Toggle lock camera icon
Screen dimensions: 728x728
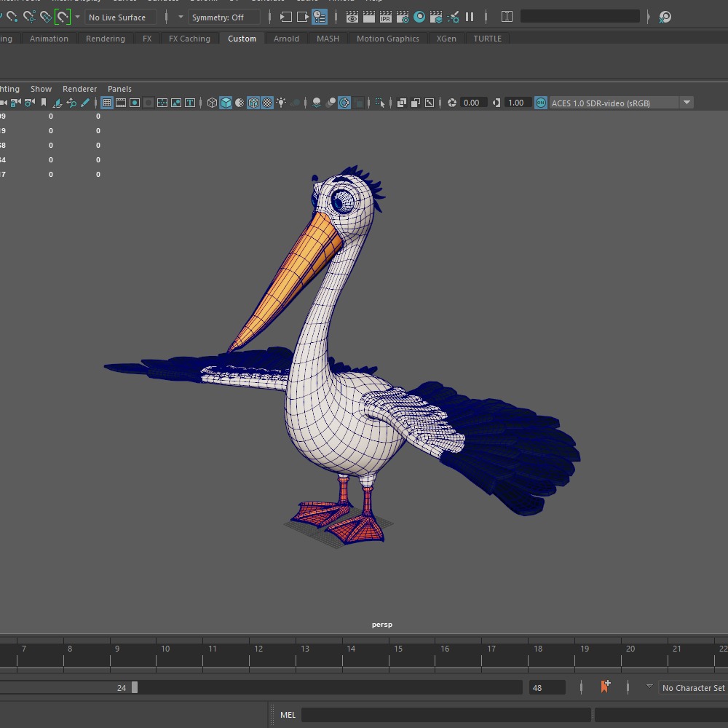pyautogui.click(x=16, y=103)
